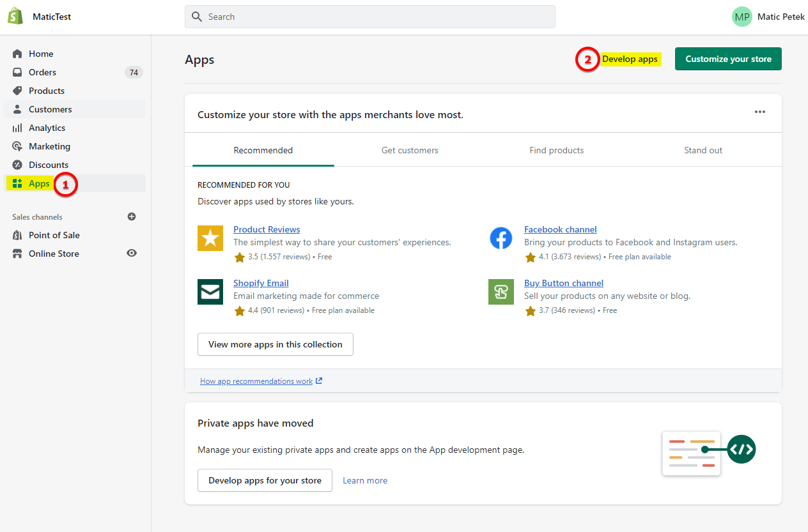808x532 pixels.
Task: Click the Apps grid icon
Action: click(x=17, y=183)
